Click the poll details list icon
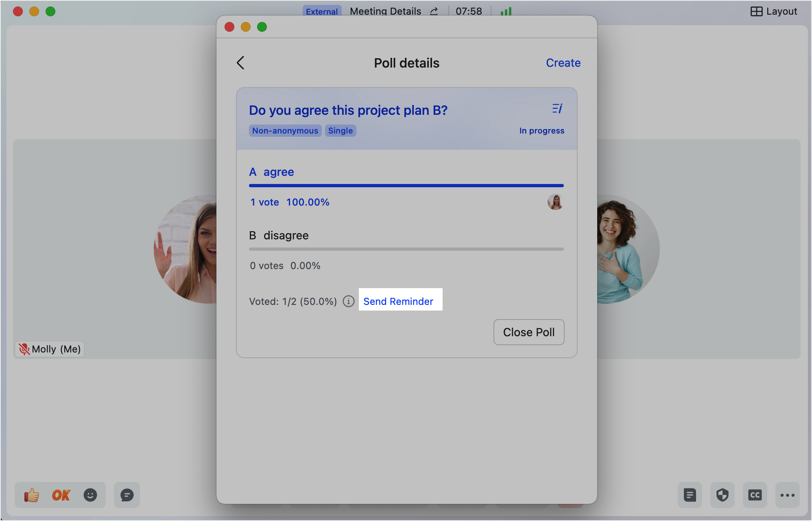This screenshot has height=521, width=812. tap(557, 109)
